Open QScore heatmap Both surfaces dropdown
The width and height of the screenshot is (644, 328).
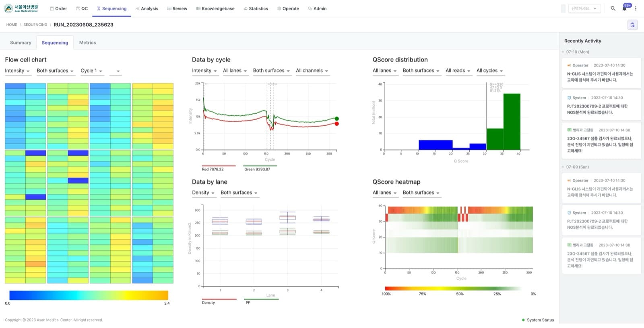coord(421,193)
